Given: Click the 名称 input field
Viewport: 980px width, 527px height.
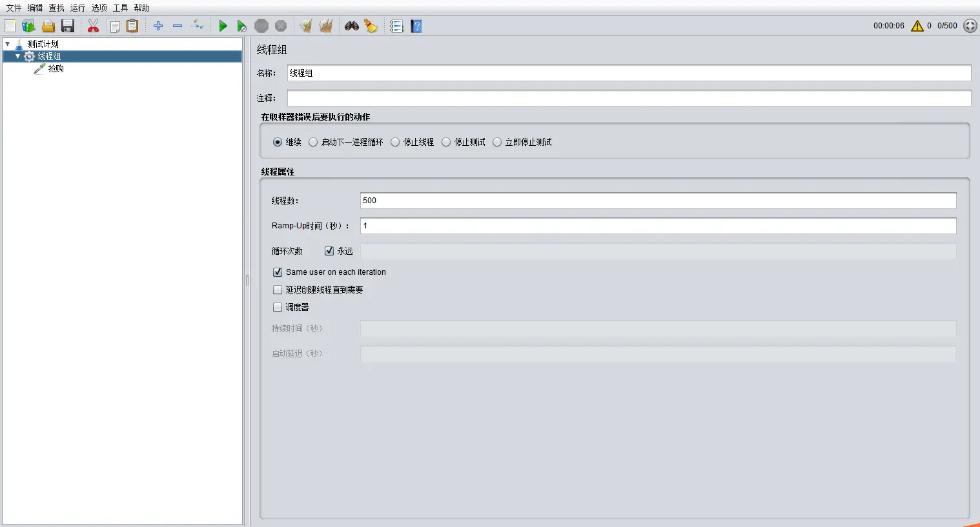Looking at the screenshot, I should [629, 73].
